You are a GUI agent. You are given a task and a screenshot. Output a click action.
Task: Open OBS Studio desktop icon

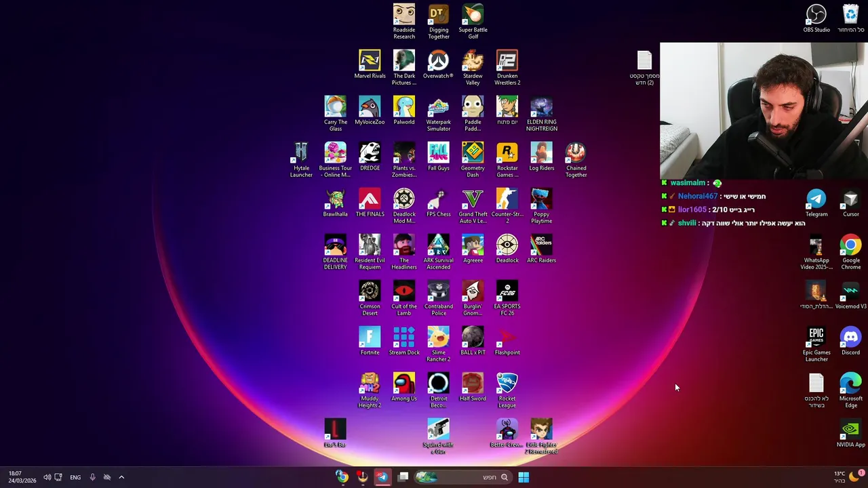[x=816, y=18]
